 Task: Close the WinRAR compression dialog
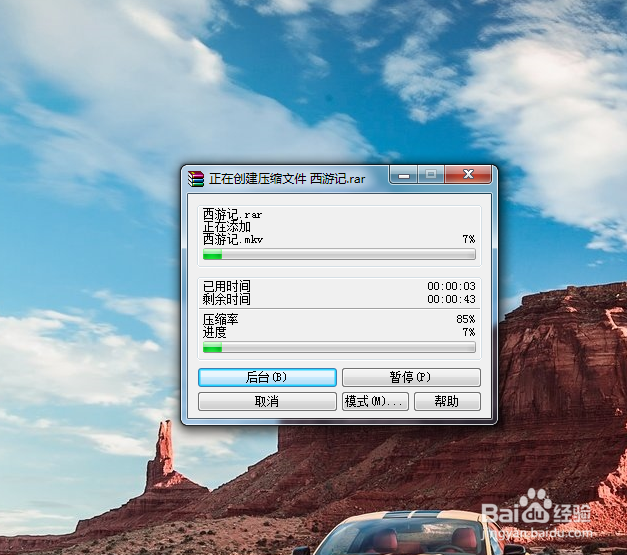tap(468, 174)
